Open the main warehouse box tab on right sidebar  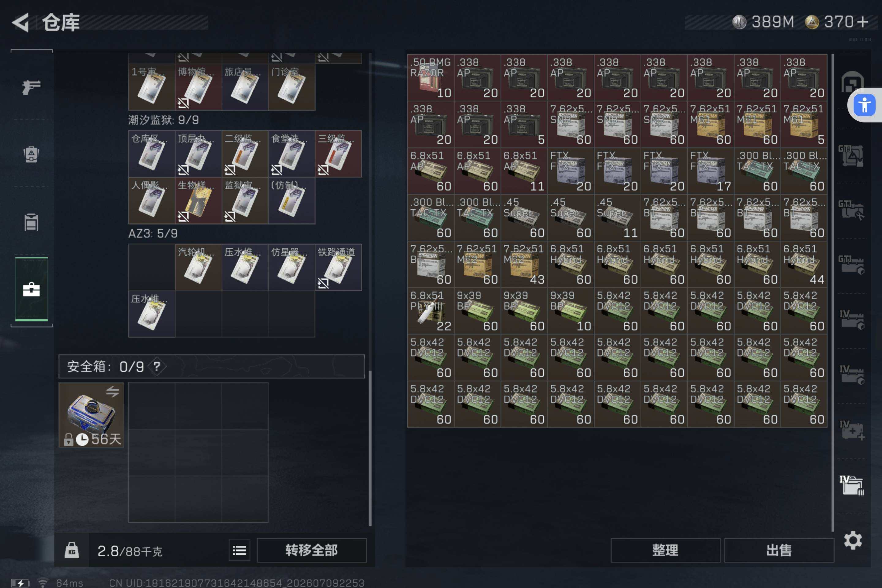point(852,81)
